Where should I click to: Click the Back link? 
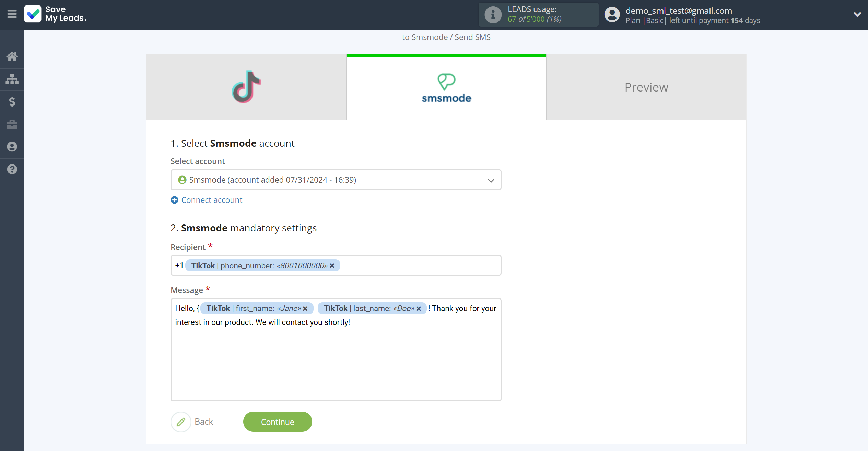(204, 422)
